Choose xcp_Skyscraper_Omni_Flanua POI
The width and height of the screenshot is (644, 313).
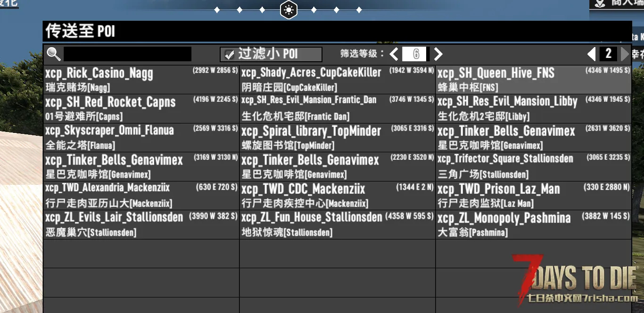[141, 138]
